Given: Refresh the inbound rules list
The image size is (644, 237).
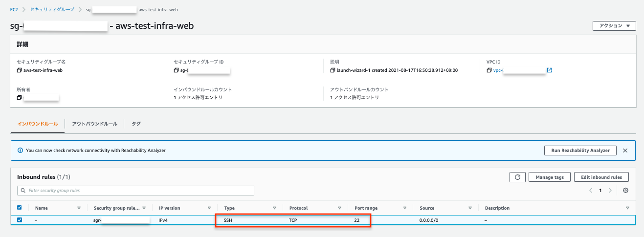Looking at the screenshot, I should pos(517,177).
